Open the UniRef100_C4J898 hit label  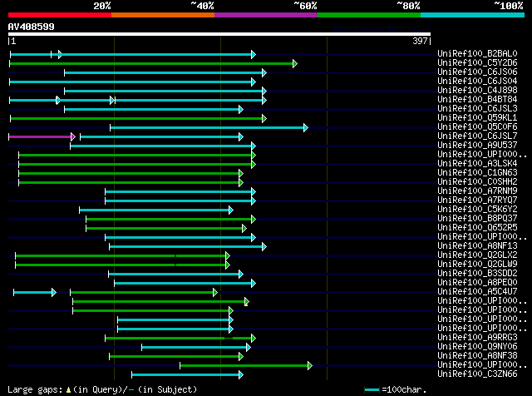click(477, 91)
